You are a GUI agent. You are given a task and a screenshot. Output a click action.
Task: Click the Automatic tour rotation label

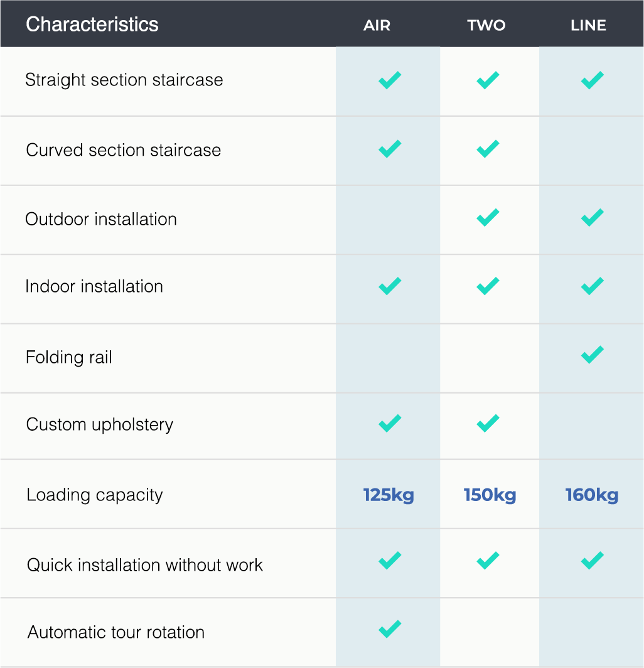[x=116, y=632]
